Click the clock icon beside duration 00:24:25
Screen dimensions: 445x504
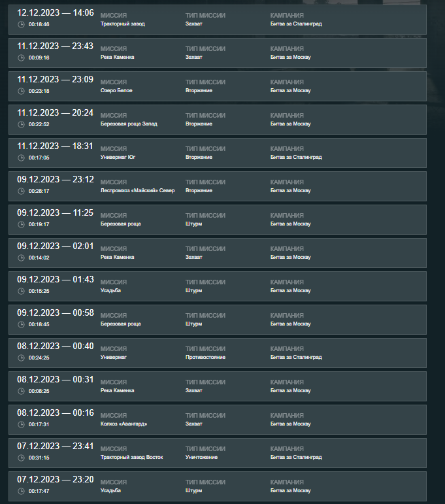(21, 358)
